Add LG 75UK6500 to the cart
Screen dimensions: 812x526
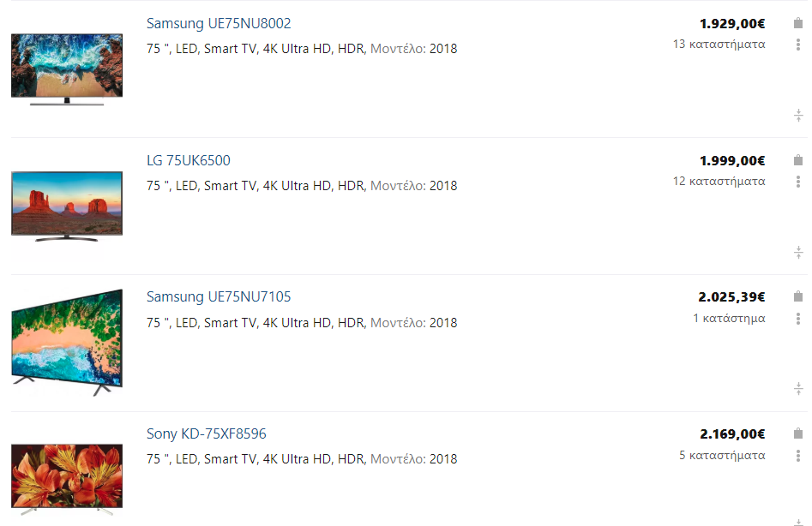pos(797,160)
